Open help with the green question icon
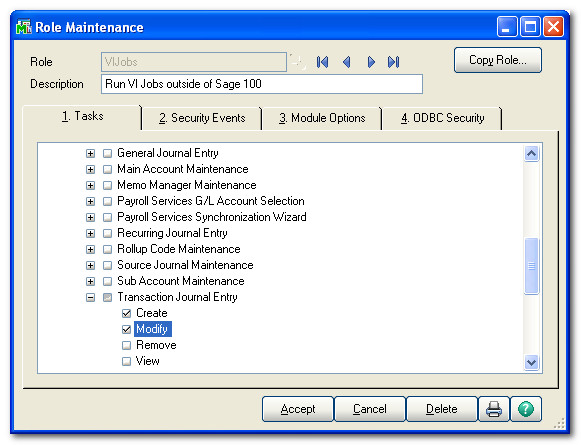The height and width of the screenshot is (445, 581). tap(526, 409)
